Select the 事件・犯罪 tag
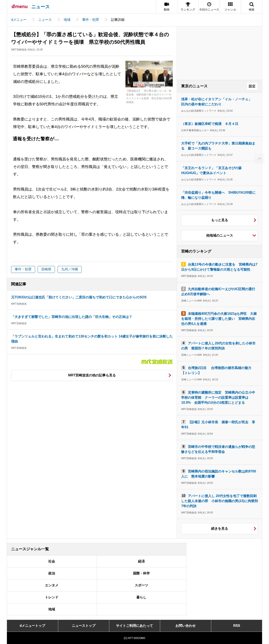Viewport: 269px width, 644px height. coord(23,269)
